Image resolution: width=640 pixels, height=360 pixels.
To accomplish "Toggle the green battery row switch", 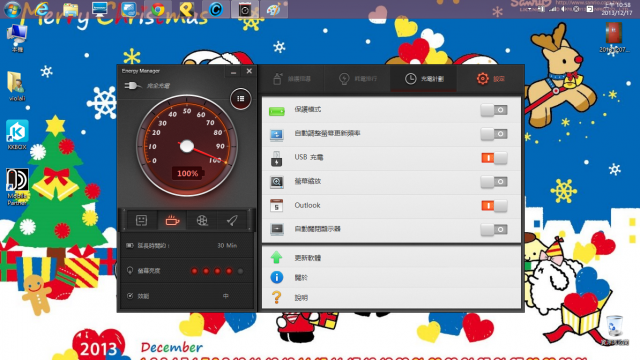I will [x=494, y=110].
